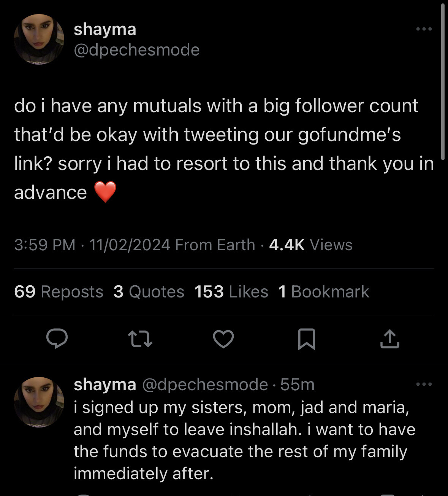View the 69 Reposts list
Viewport: 448px width, 496px height.
[x=59, y=292]
